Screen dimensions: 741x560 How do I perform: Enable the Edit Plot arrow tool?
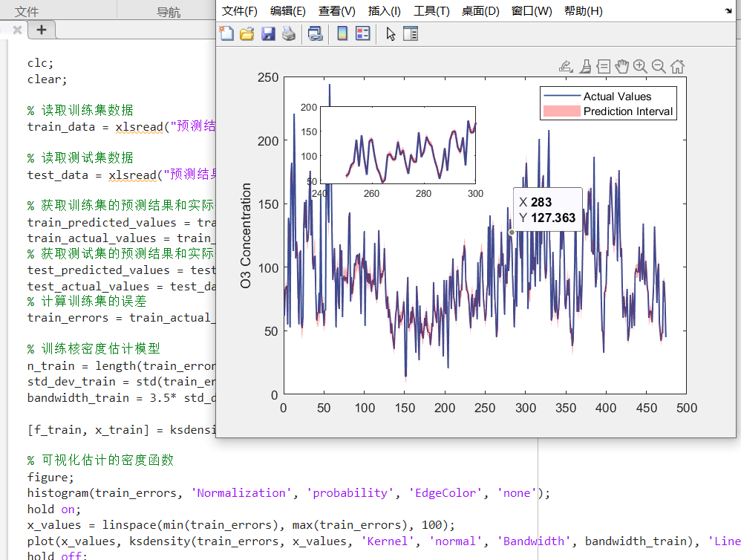391,33
